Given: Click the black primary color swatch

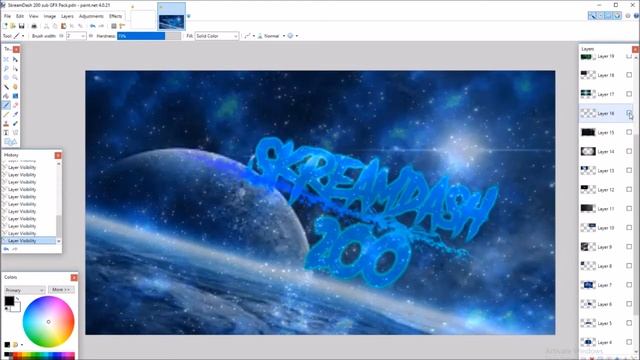Looking at the screenshot, I should [9, 301].
